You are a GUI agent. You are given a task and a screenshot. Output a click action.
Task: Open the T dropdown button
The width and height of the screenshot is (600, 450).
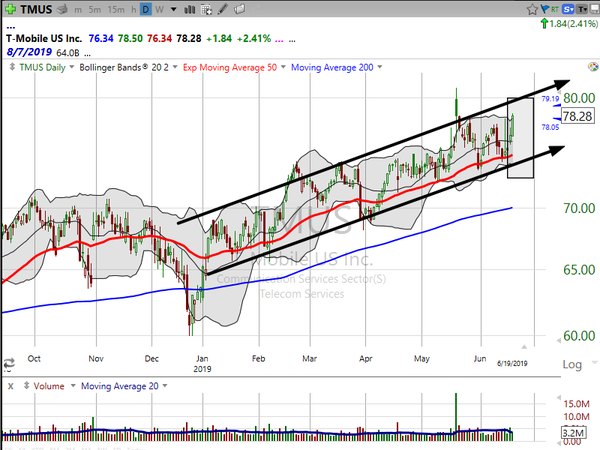(582, 10)
